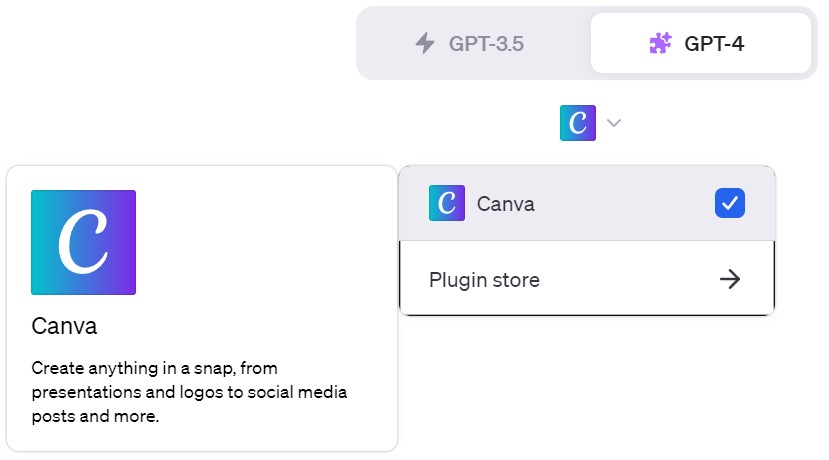Click the small Canva logo in dropdown list

[447, 203]
